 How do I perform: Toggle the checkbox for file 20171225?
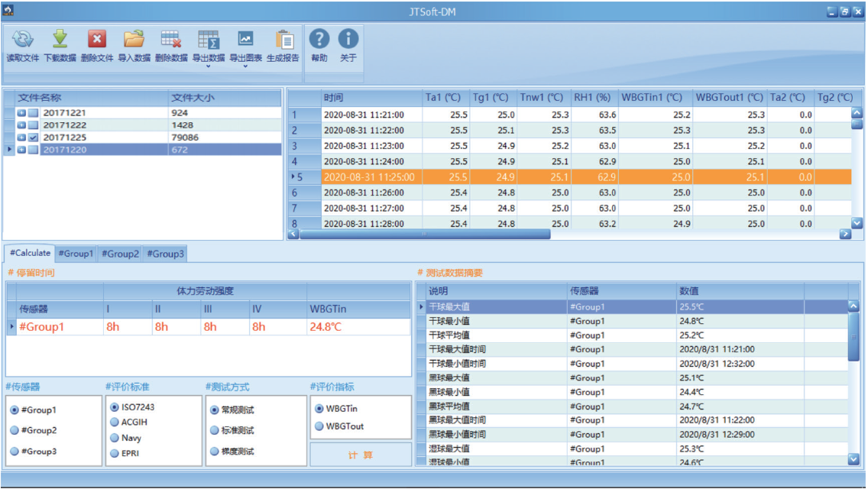pos(33,138)
